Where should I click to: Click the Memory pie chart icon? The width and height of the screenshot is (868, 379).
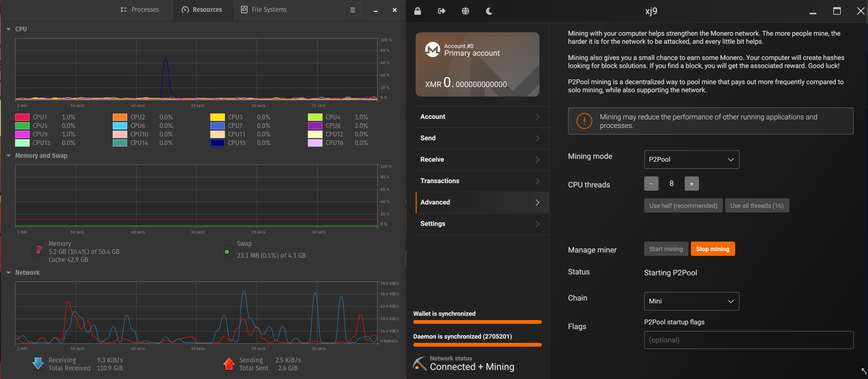click(39, 251)
